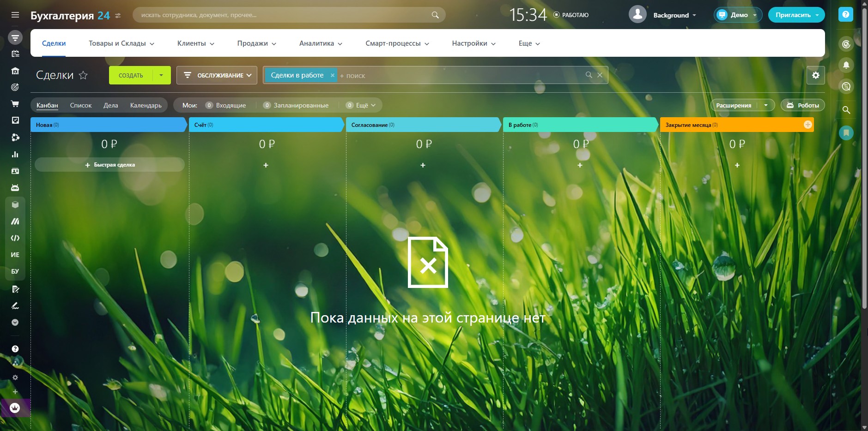Open the kanban gear settings button

(816, 75)
